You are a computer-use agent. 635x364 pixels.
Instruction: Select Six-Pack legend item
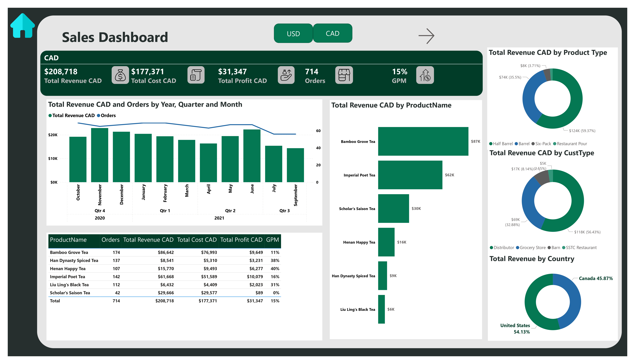(x=541, y=144)
